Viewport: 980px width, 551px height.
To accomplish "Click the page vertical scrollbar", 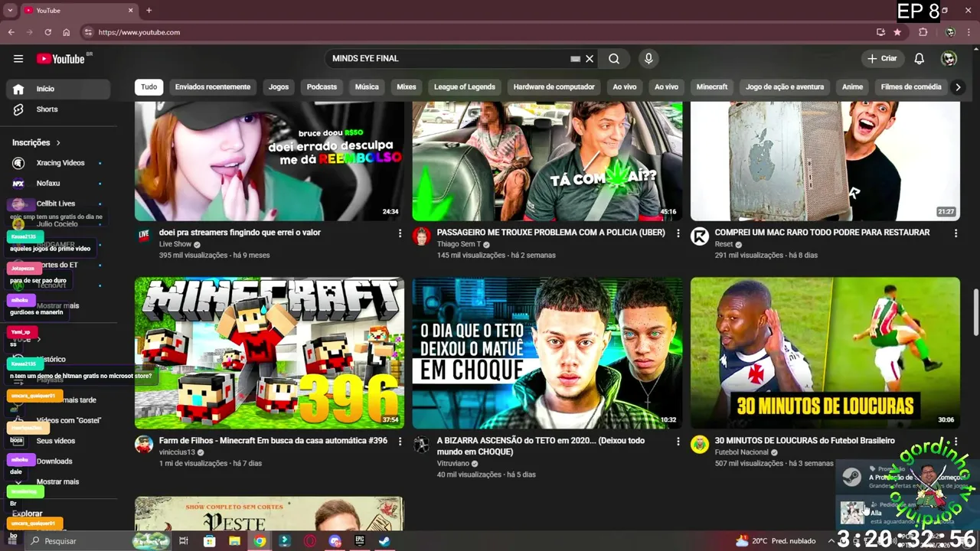I will point(975,311).
